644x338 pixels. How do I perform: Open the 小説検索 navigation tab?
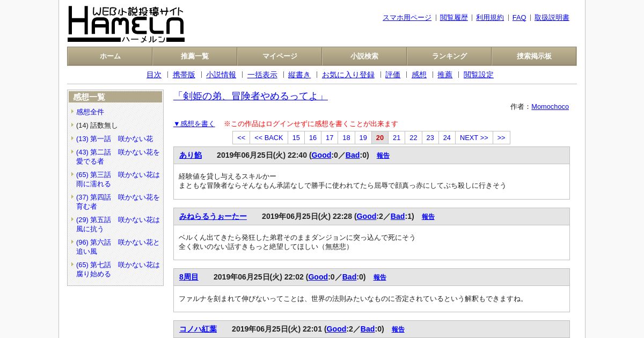[x=364, y=56]
